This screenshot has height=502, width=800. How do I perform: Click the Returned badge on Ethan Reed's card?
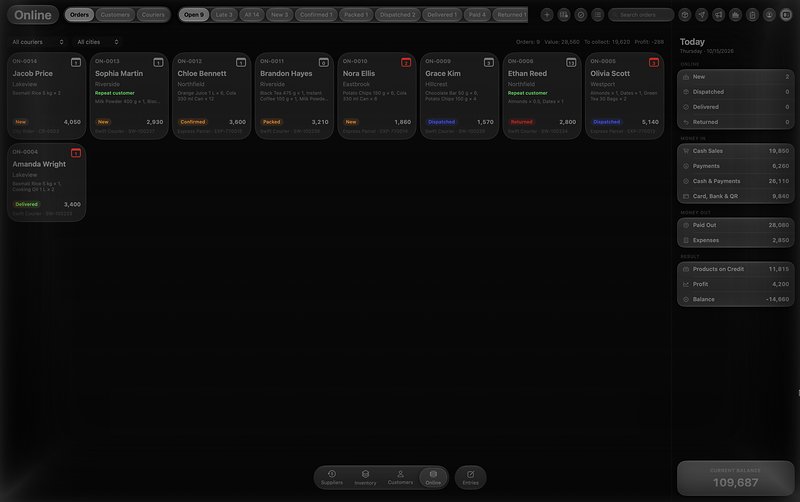click(521, 122)
